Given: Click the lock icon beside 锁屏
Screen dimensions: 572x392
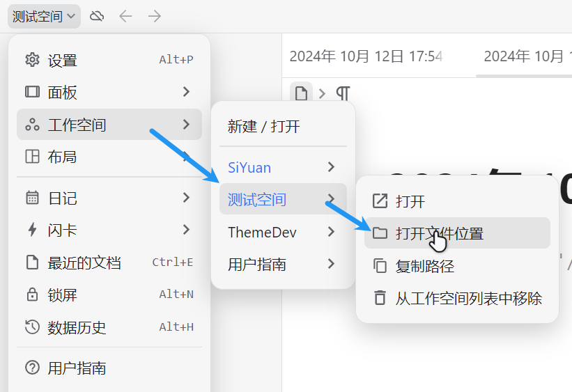Looking at the screenshot, I should coord(32,295).
